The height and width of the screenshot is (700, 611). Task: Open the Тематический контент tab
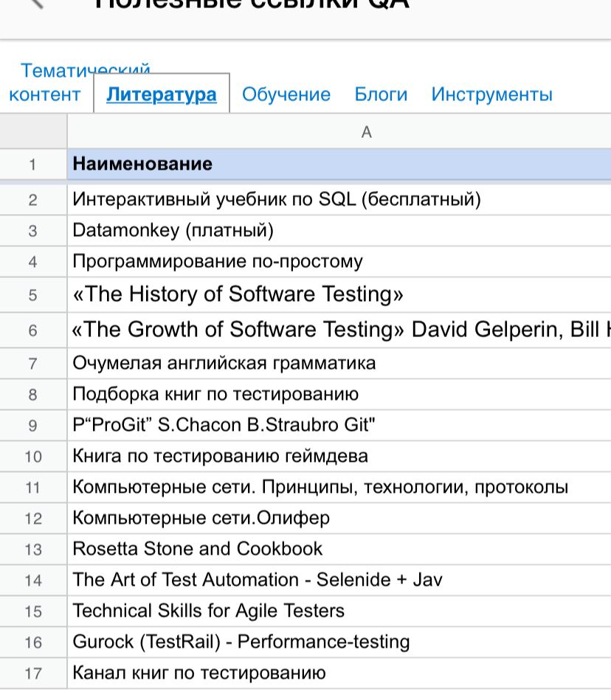(46, 83)
